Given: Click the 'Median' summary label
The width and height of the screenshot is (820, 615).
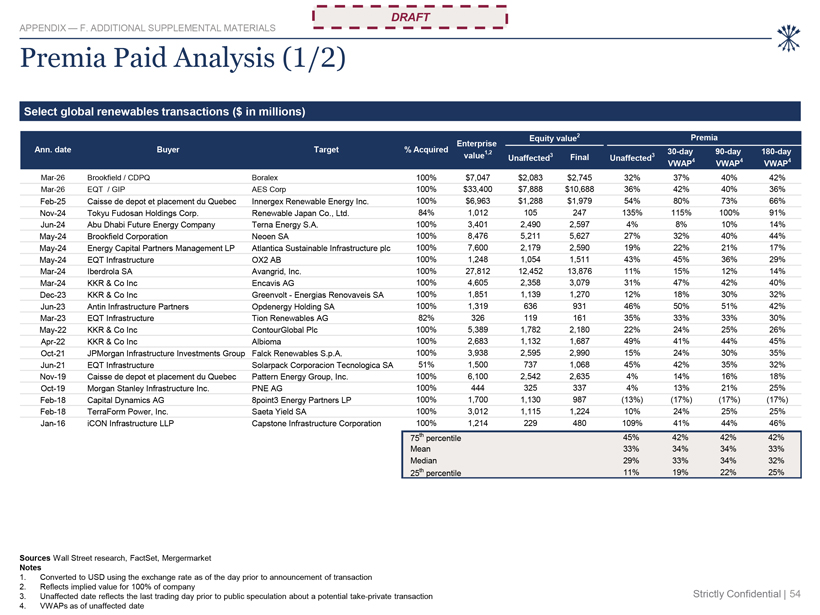Looking at the screenshot, I should coord(423,461).
